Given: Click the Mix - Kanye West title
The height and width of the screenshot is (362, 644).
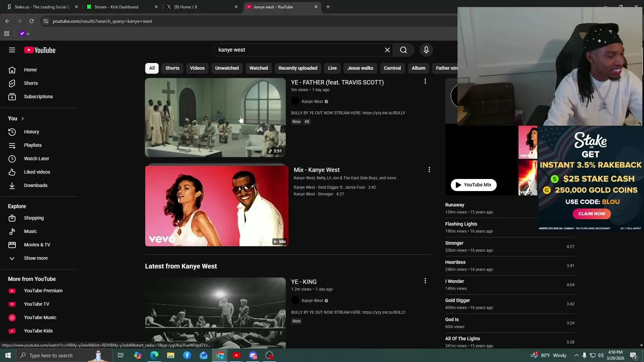Looking at the screenshot, I should tap(316, 170).
